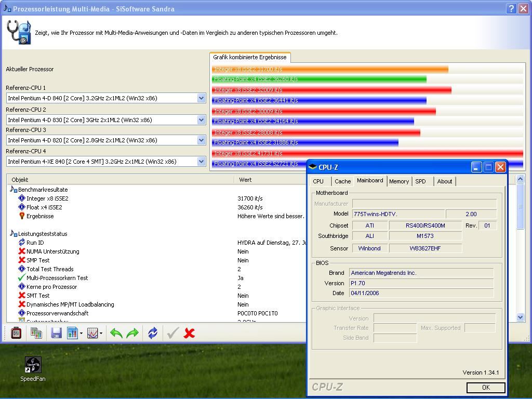Open the Referenz-CPU 1 dropdown
The height and width of the screenshot is (399, 532).
(x=201, y=98)
